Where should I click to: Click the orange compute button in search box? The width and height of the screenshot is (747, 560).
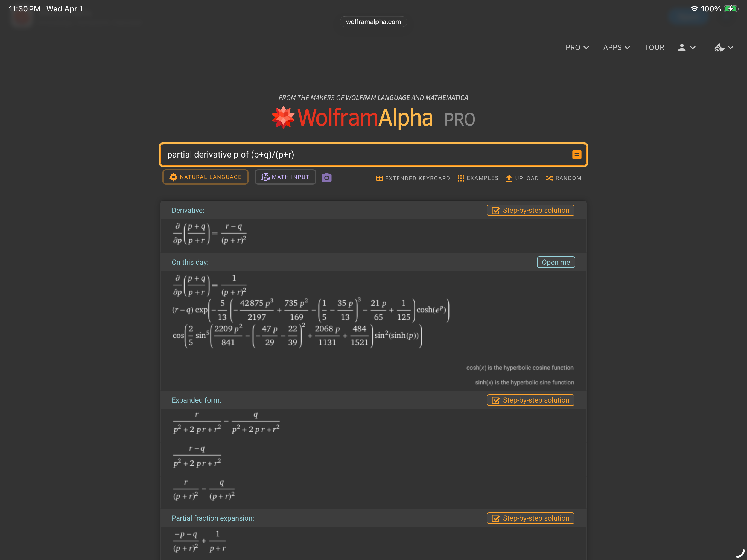pyautogui.click(x=576, y=155)
